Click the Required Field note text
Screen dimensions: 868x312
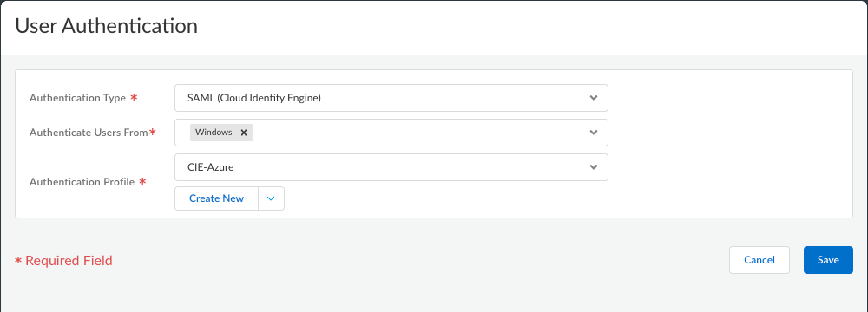click(69, 260)
